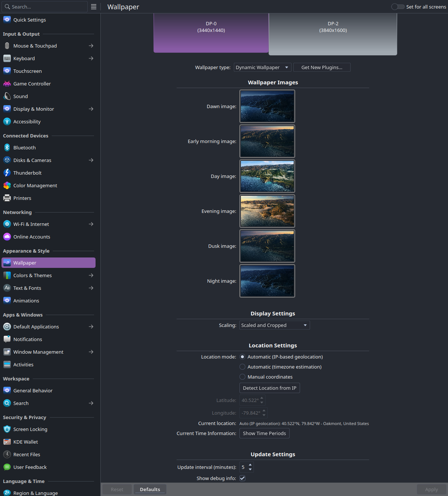Open Touchscreen settings page
The width and height of the screenshot is (448, 496).
[x=48, y=71]
